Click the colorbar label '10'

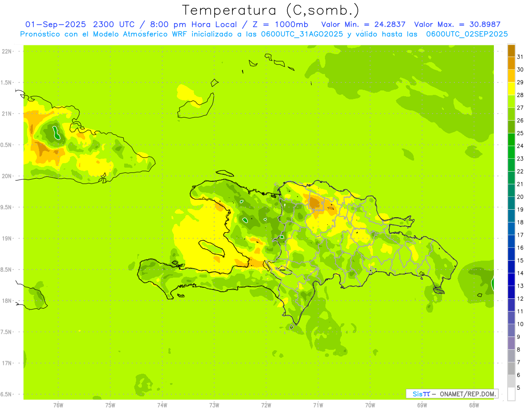click(x=520, y=324)
